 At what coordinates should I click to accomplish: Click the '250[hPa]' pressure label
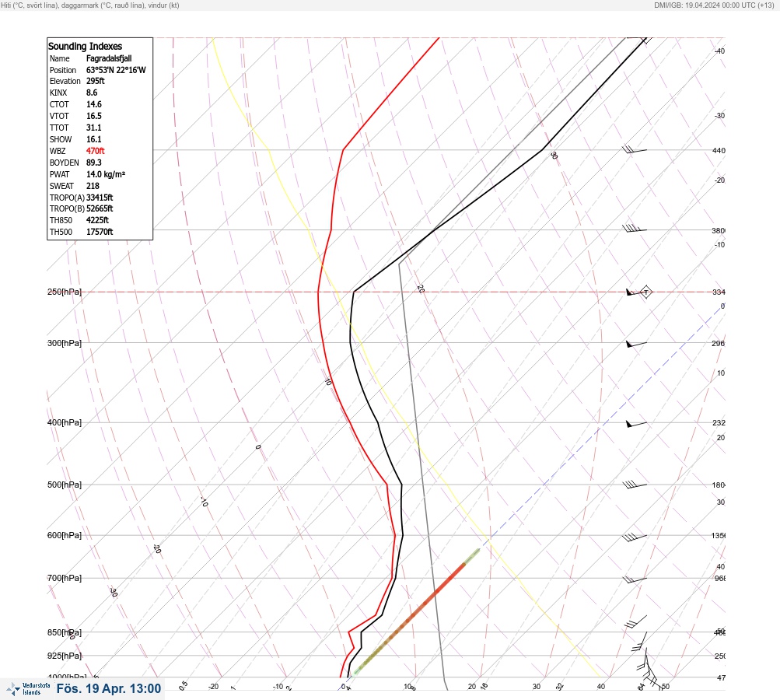(x=65, y=292)
